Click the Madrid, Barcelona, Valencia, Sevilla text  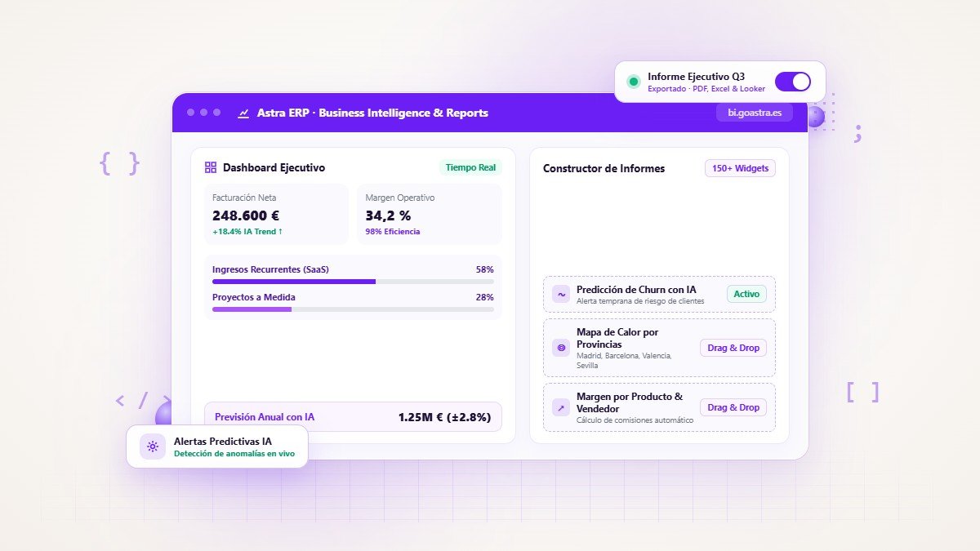(x=624, y=361)
